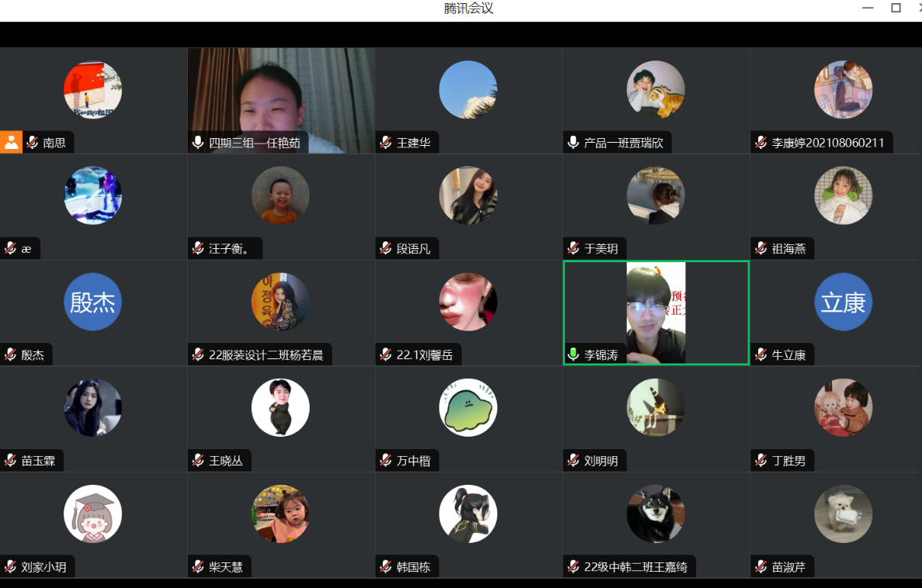Click the green active microphone icon for 李锦涛
Viewport: 922px width, 588px height.
tap(574, 355)
